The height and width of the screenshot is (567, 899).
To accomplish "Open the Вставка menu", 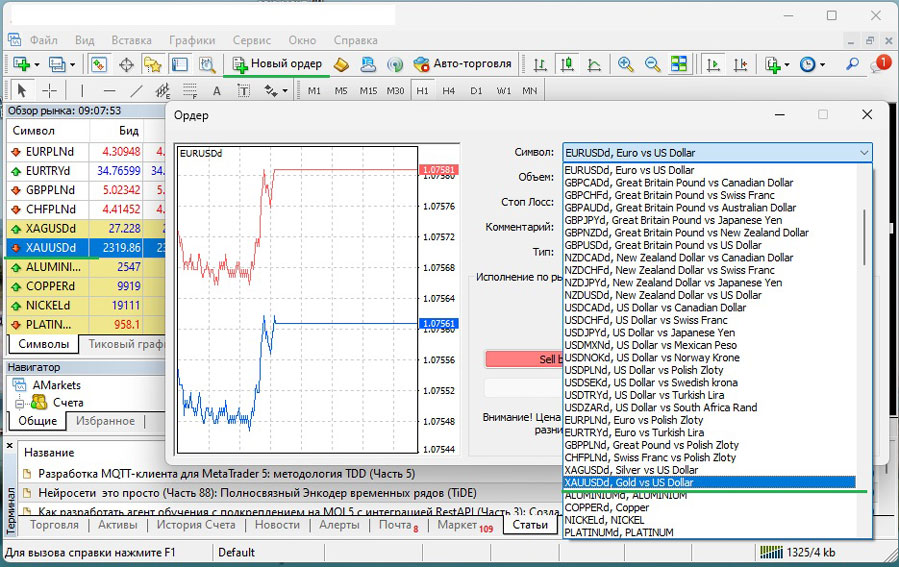I will pos(131,40).
